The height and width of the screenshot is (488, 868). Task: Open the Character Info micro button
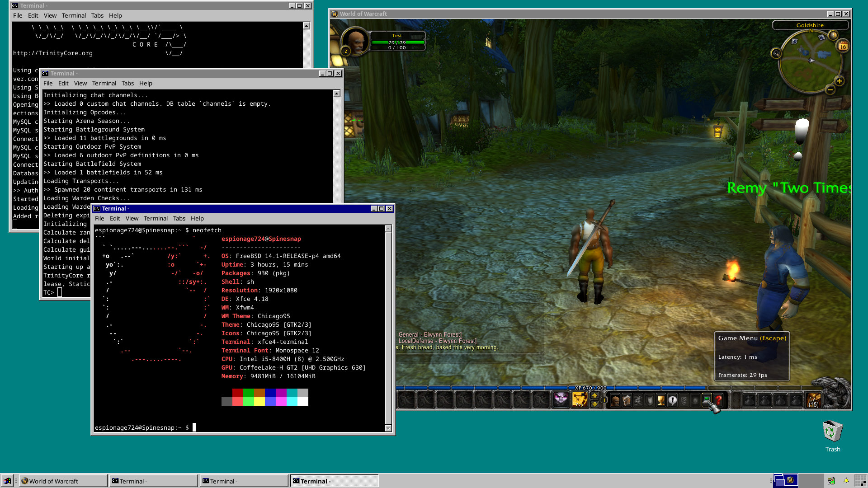[615, 400]
